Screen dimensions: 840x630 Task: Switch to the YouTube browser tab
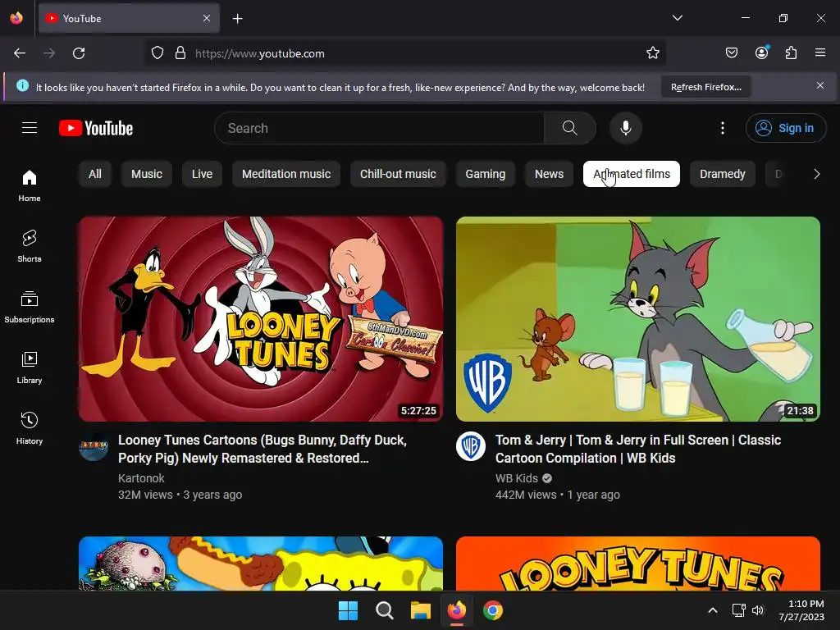click(x=129, y=18)
